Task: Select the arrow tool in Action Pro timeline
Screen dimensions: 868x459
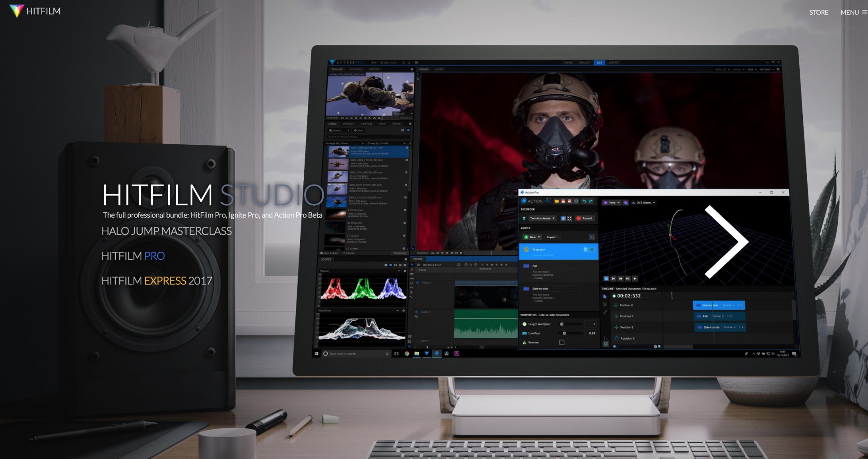Action: point(605,296)
